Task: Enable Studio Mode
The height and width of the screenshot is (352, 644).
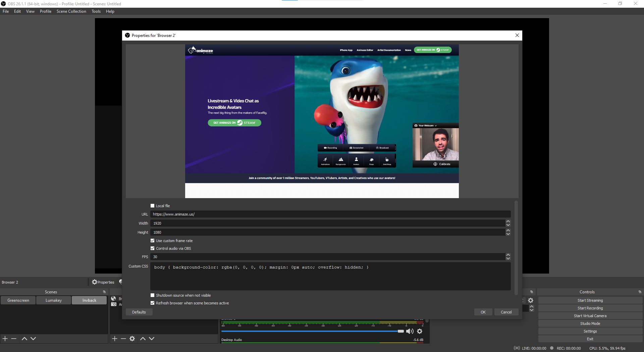Action: tap(590, 324)
